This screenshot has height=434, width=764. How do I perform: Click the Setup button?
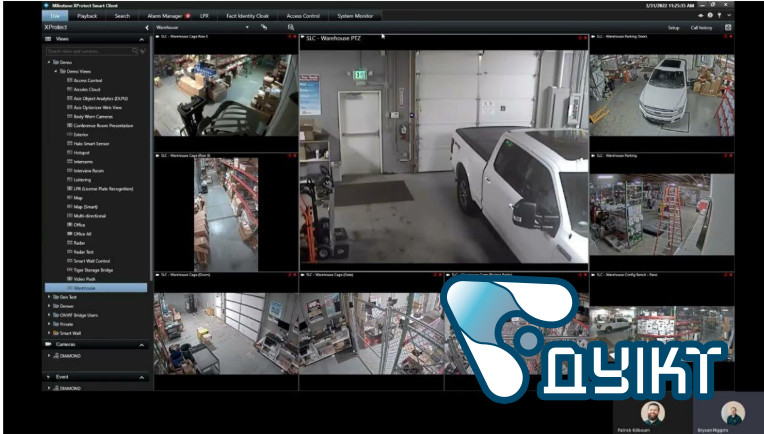pos(673,28)
